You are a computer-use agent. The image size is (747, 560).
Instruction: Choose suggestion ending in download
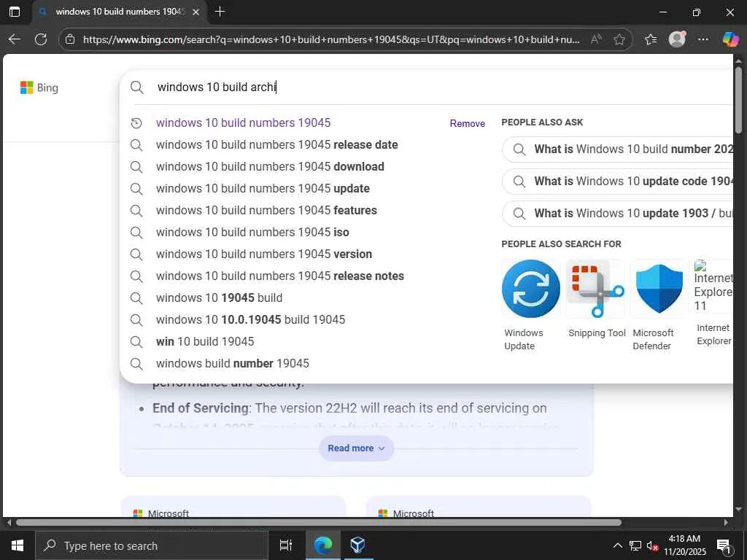pos(270,167)
